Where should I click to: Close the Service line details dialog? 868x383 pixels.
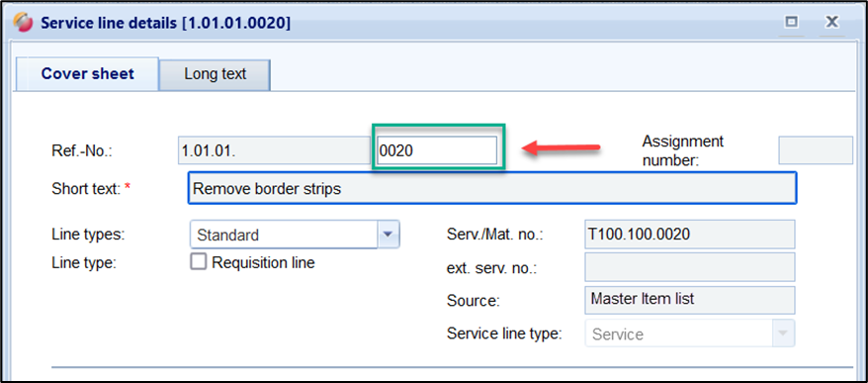click(x=831, y=22)
